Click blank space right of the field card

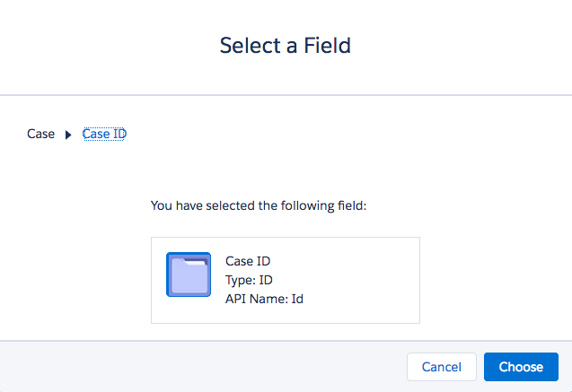point(494,280)
